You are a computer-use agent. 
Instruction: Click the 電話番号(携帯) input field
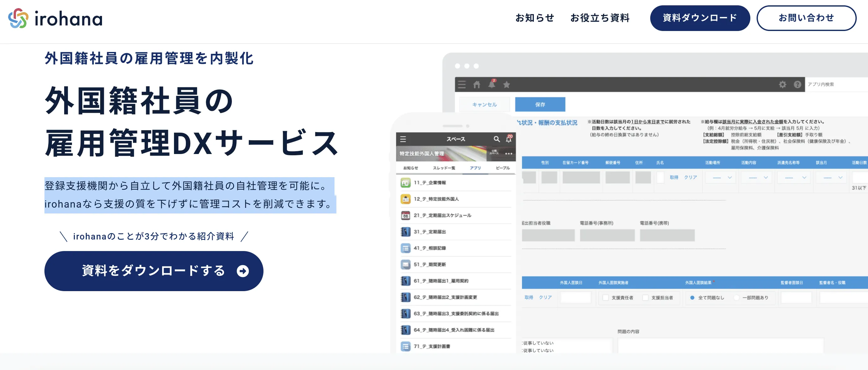(x=667, y=235)
